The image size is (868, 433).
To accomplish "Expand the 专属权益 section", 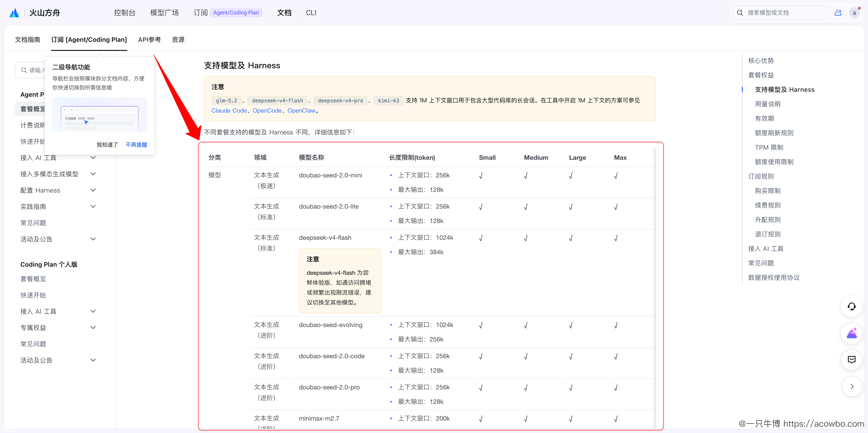I will (x=93, y=327).
